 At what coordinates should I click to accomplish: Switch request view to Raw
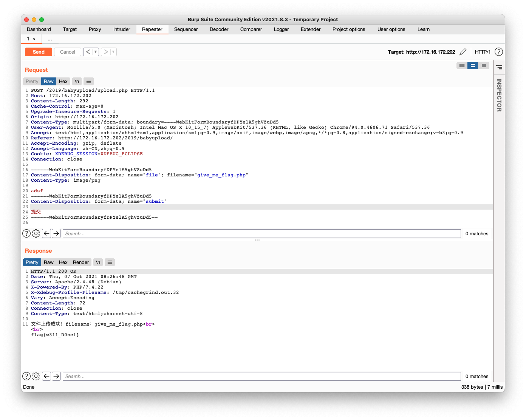tap(49, 81)
